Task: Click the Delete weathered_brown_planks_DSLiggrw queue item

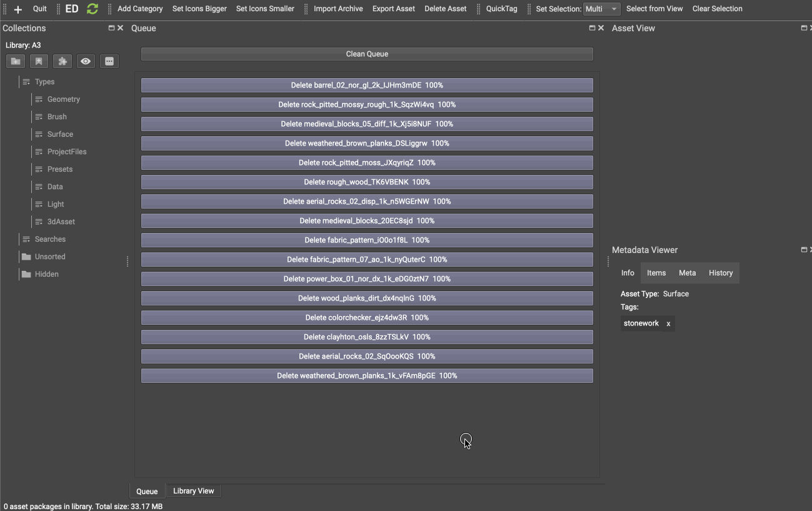Action: tap(367, 143)
